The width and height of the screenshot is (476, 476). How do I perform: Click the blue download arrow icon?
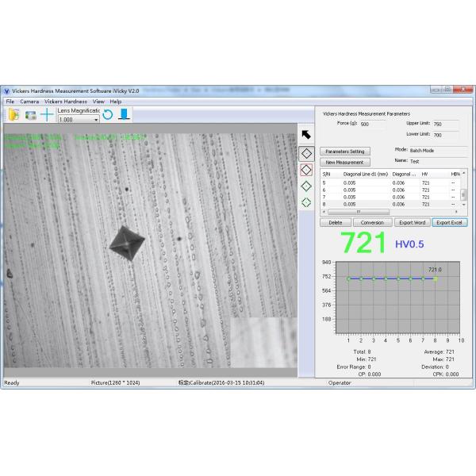(124, 115)
